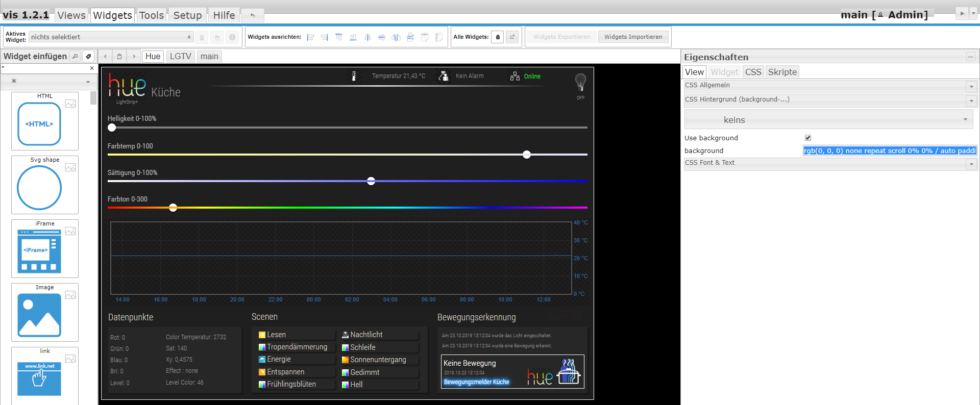Select the main view tab
This screenshot has width=980, height=405.
[209, 56]
